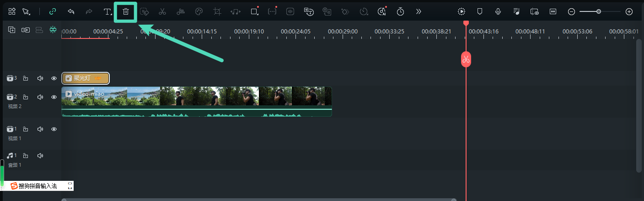Click the zoom-to-fit timeline icon
Image resolution: width=644 pixels, height=201 pixels.
point(553,12)
